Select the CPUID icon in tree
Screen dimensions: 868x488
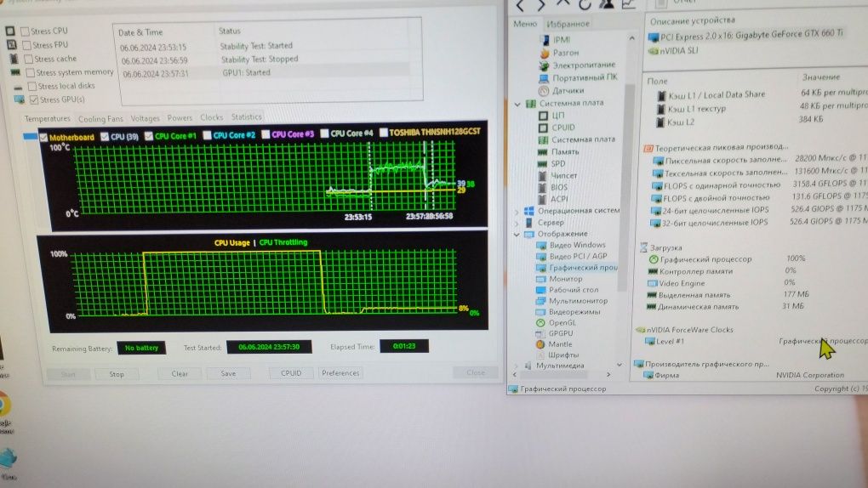click(x=543, y=128)
